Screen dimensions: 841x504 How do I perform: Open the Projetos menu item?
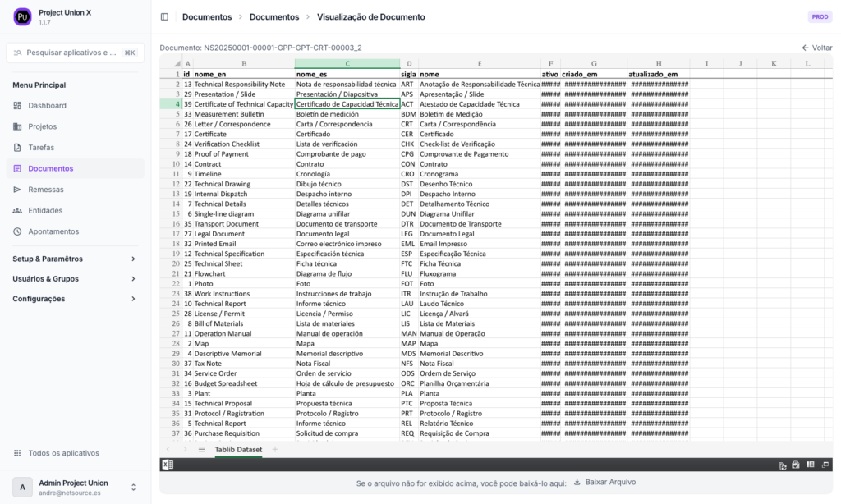click(x=75, y=126)
